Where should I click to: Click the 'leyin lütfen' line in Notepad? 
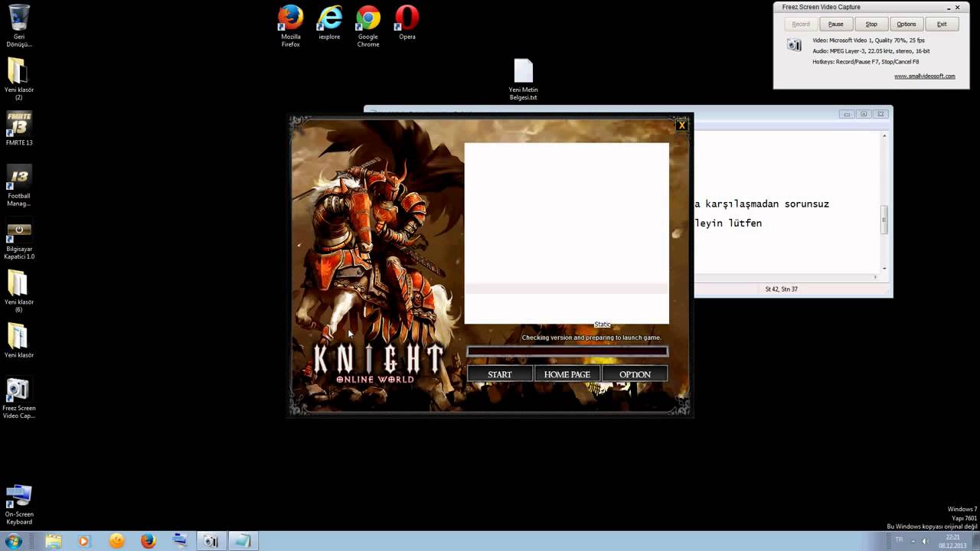[x=728, y=223]
